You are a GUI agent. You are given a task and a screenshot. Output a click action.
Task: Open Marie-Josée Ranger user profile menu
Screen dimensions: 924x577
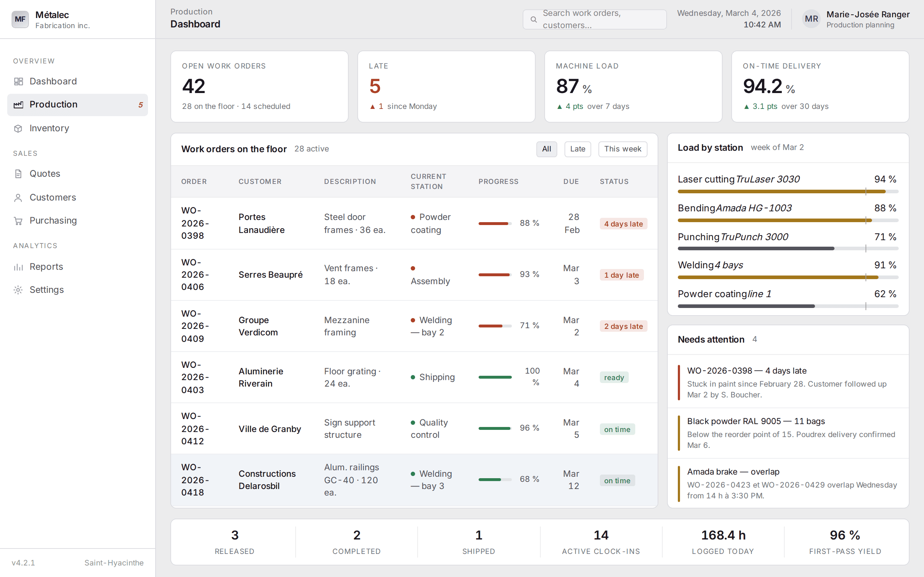[856, 19]
